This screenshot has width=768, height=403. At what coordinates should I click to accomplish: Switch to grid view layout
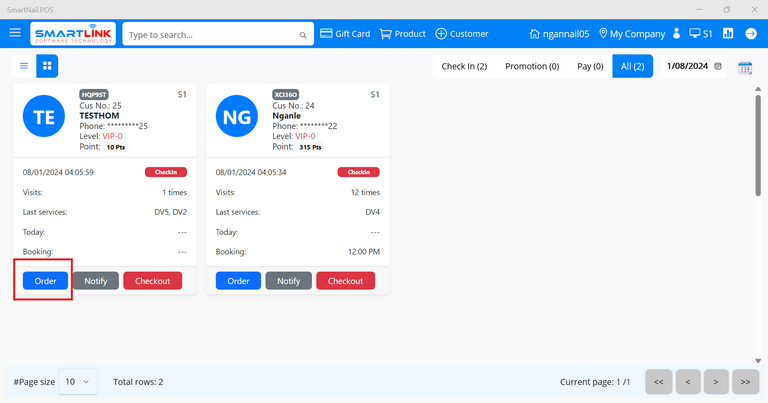(47, 66)
